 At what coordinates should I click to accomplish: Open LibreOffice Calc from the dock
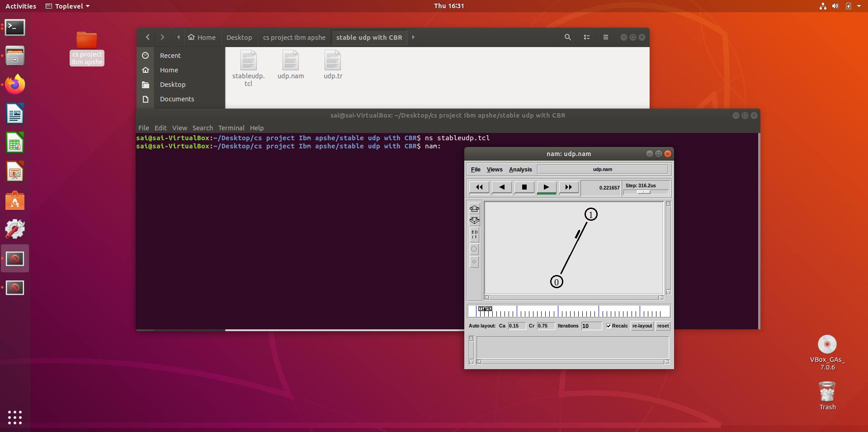click(x=15, y=142)
